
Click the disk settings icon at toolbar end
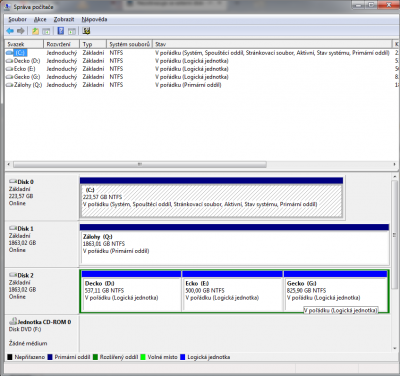pos(86,31)
